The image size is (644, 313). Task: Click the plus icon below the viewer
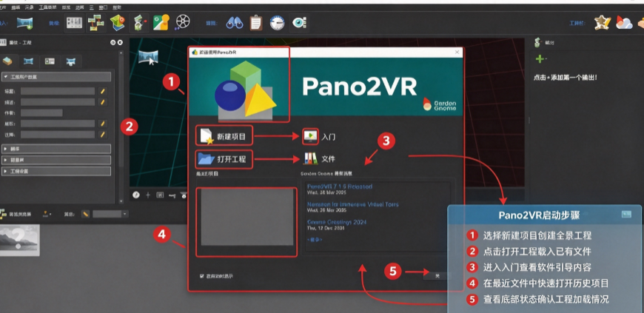[x=148, y=195]
